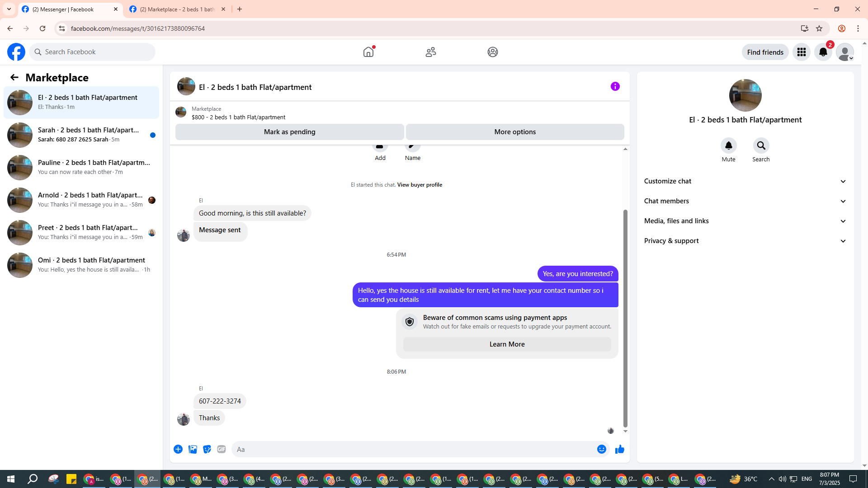Viewport: 868px width, 488px height.
Task: Open the Facebook notifications bell
Action: 823,52
